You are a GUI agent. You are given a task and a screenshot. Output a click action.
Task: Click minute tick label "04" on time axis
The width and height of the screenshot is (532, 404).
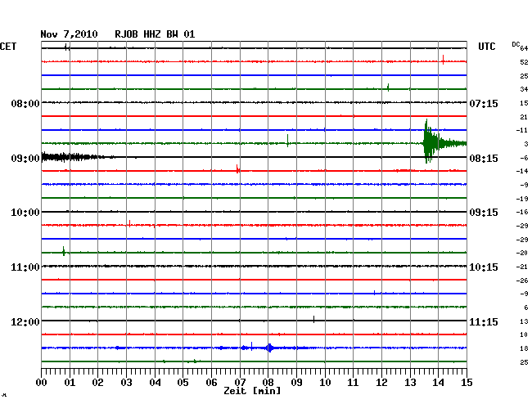click(x=155, y=383)
